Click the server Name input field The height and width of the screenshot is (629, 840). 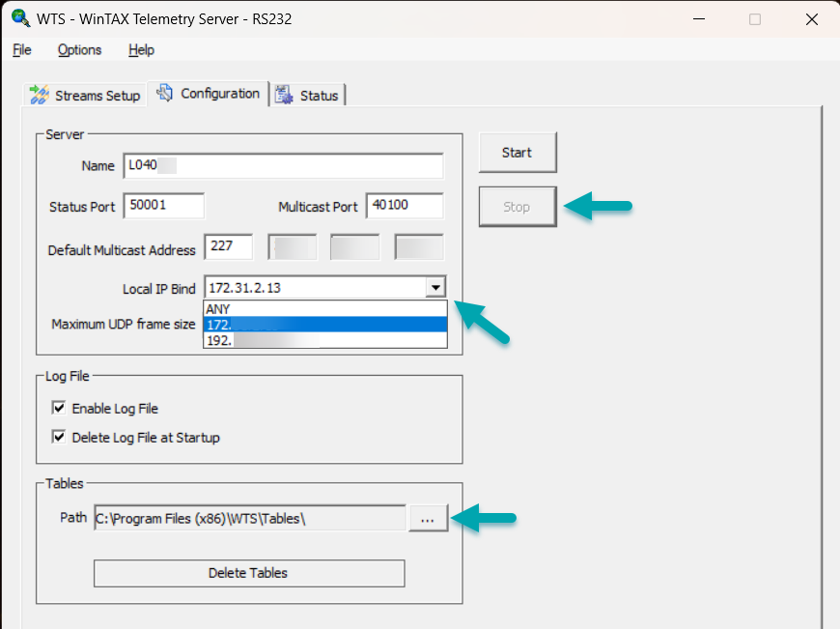pos(284,165)
